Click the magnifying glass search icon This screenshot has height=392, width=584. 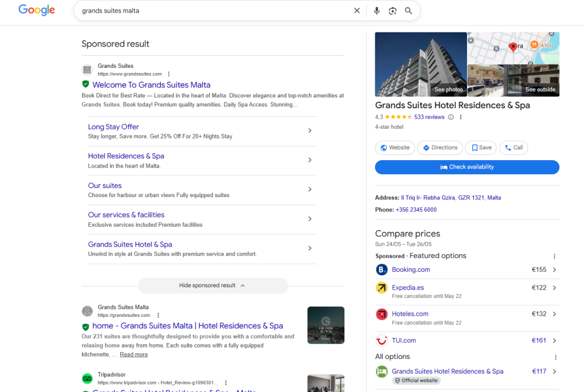tap(408, 11)
